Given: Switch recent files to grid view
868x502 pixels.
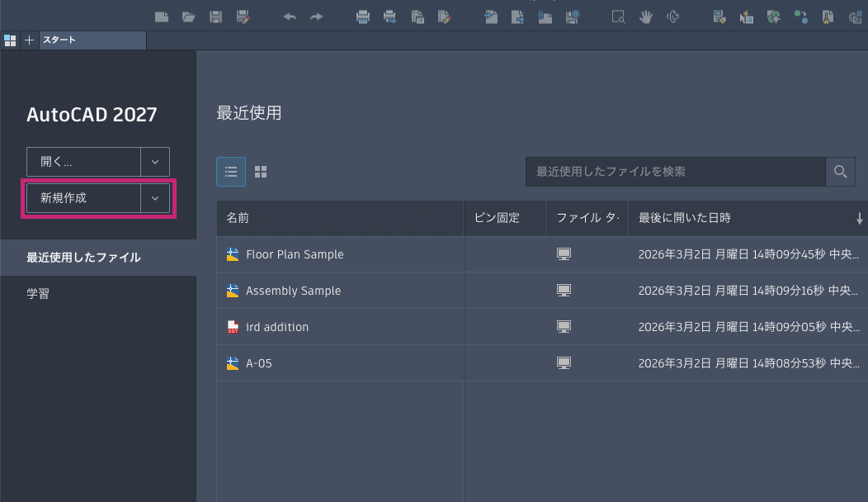Looking at the screenshot, I should 261,172.
